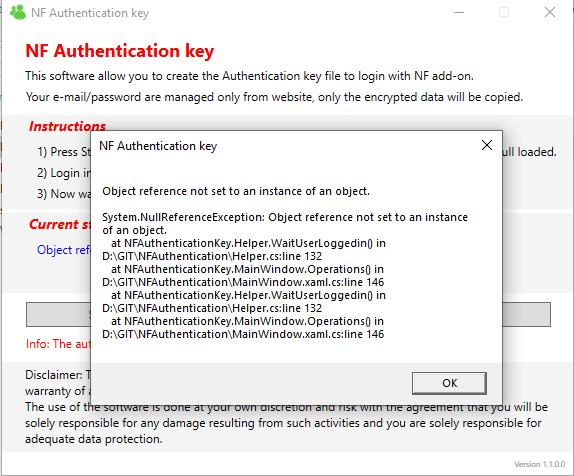Click the large red NF Authentication key heading
The width and height of the screenshot is (574, 476).
[120, 51]
